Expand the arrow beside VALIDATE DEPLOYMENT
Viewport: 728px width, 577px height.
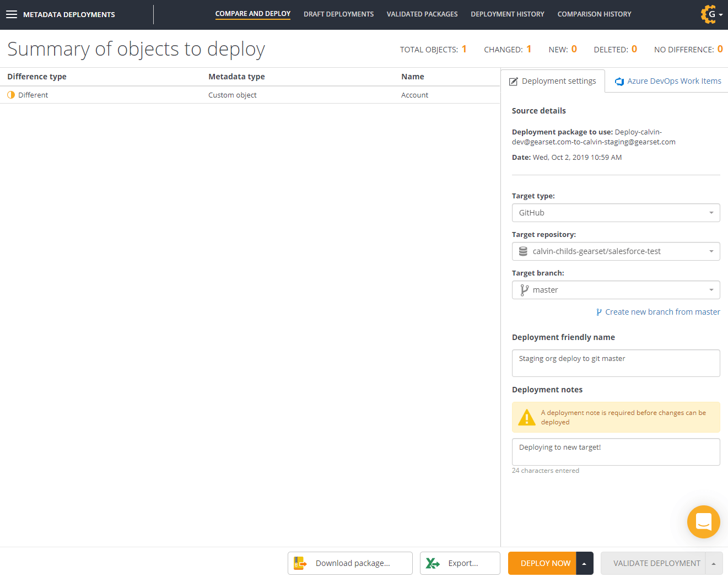point(713,563)
